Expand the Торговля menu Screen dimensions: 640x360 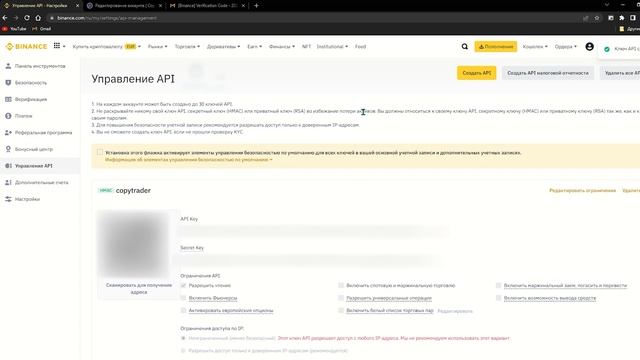click(x=187, y=47)
